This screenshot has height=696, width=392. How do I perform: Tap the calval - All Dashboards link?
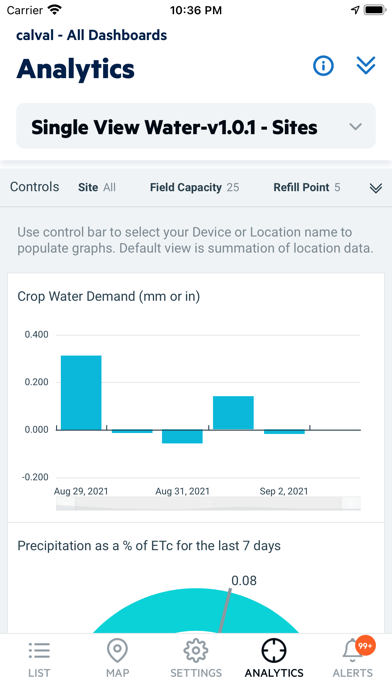point(91,35)
